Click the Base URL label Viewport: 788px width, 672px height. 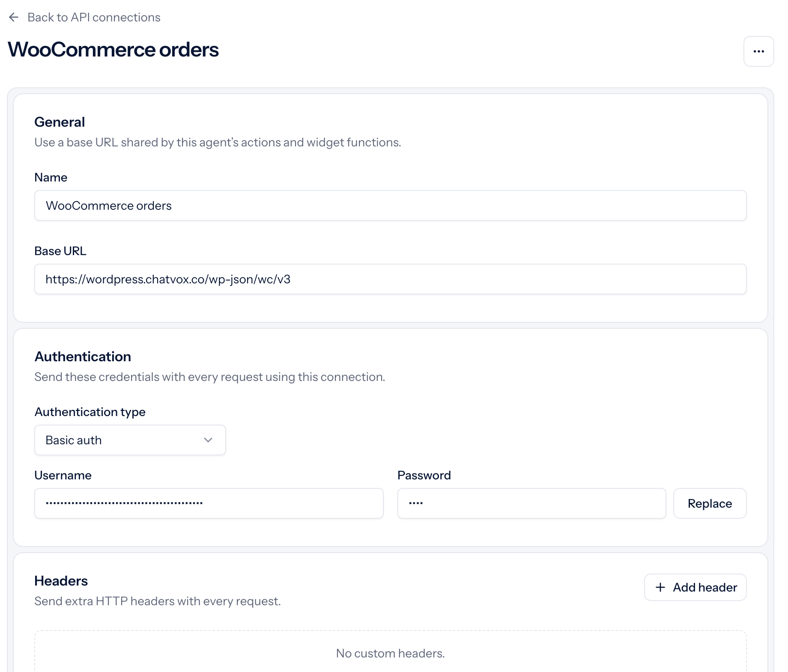pyautogui.click(x=60, y=251)
